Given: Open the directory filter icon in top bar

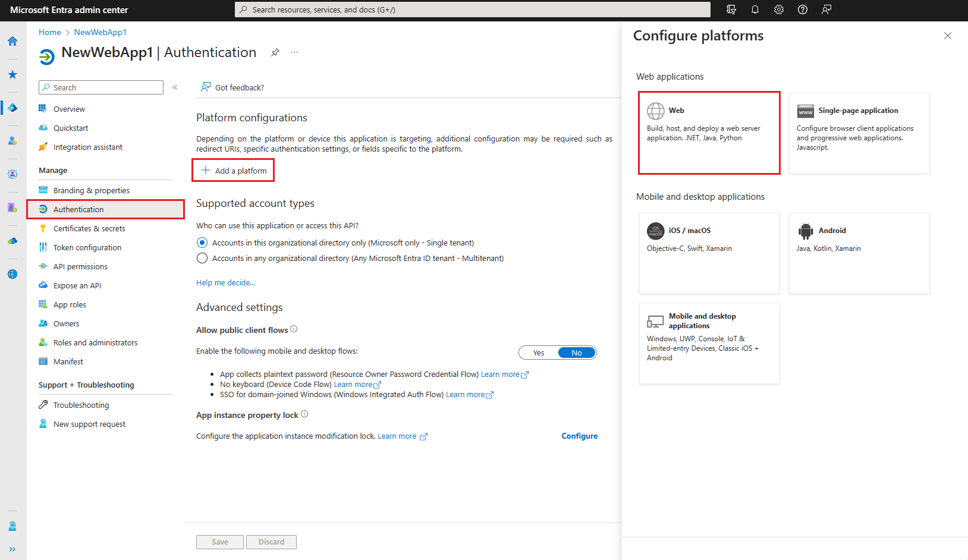Looking at the screenshot, I should pyautogui.click(x=731, y=10).
